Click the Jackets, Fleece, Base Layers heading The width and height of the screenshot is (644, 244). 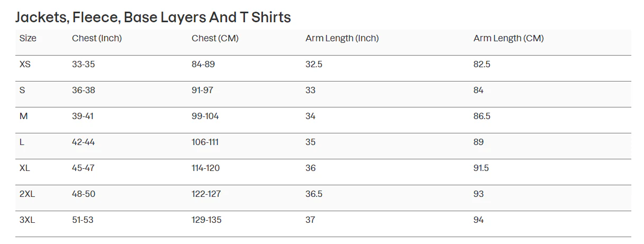click(x=153, y=17)
